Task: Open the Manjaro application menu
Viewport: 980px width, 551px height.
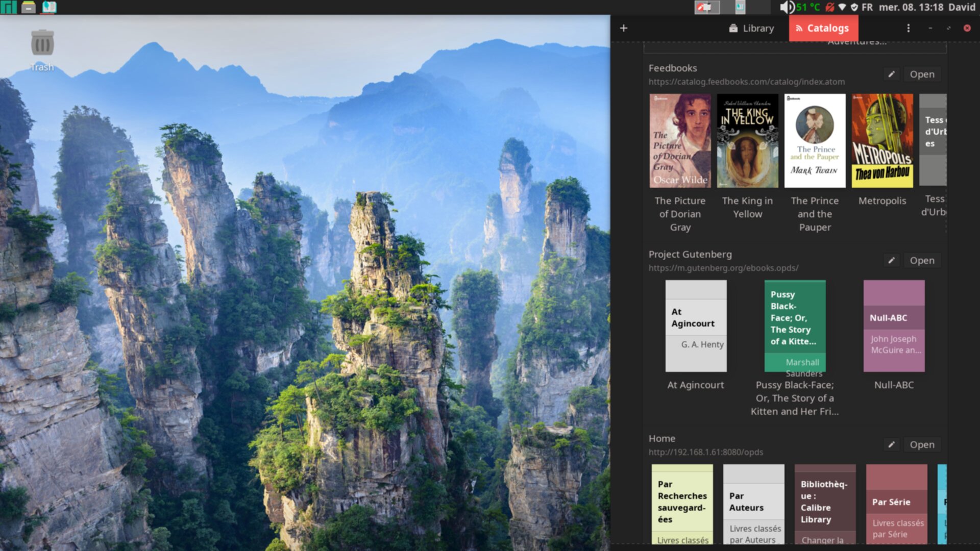Action: click(x=9, y=7)
